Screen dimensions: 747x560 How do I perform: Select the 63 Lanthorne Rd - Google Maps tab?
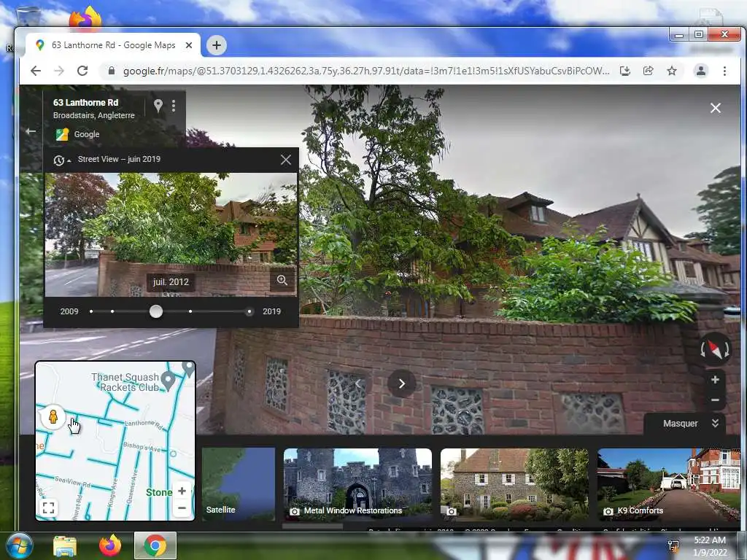[x=113, y=45]
